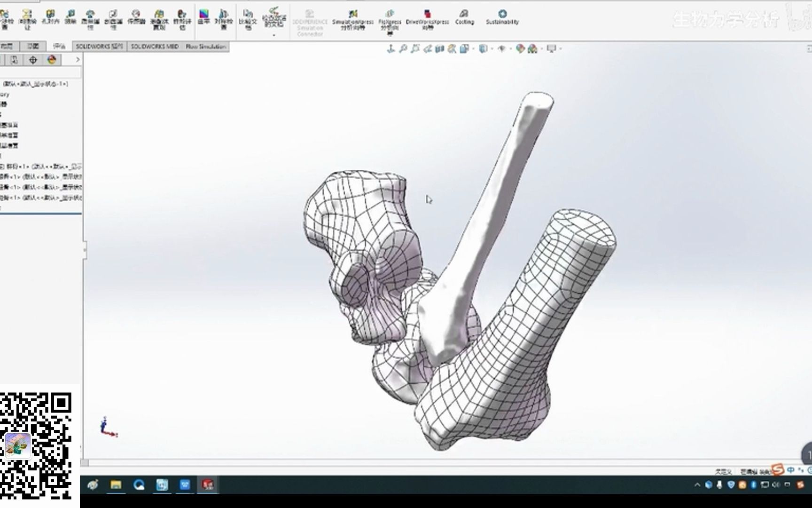Click the View Settings monitor icon
The width and height of the screenshot is (812, 508).
coord(552,48)
